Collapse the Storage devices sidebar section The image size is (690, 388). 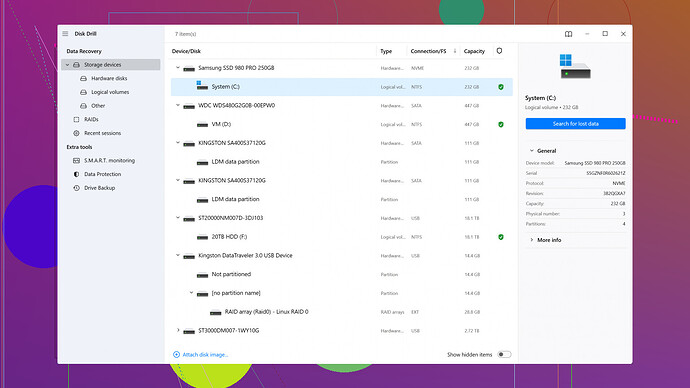67,65
